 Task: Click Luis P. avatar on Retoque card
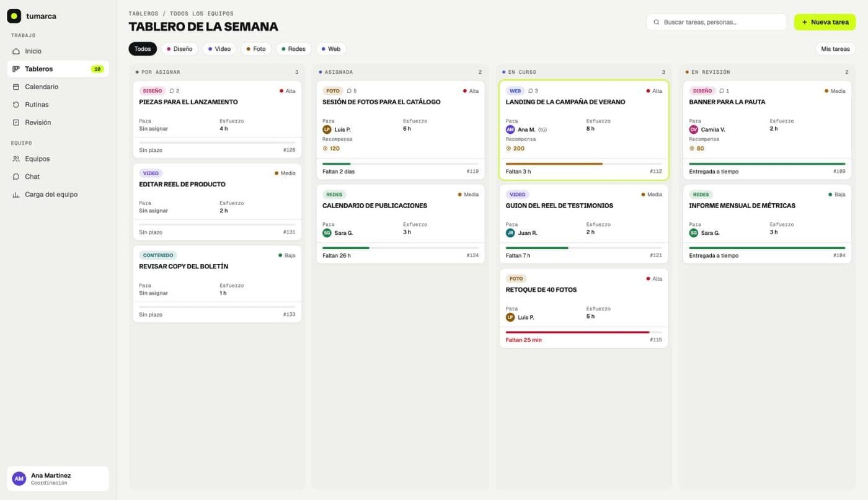(x=510, y=317)
